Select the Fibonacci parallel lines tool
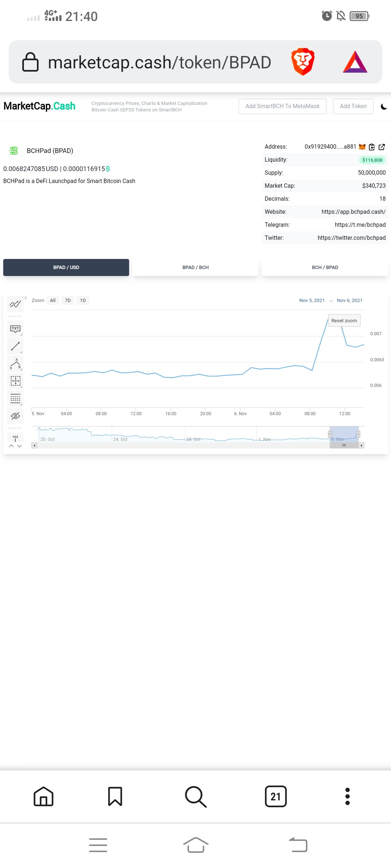The width and height of the screenshot is (391, 868). 15,398
